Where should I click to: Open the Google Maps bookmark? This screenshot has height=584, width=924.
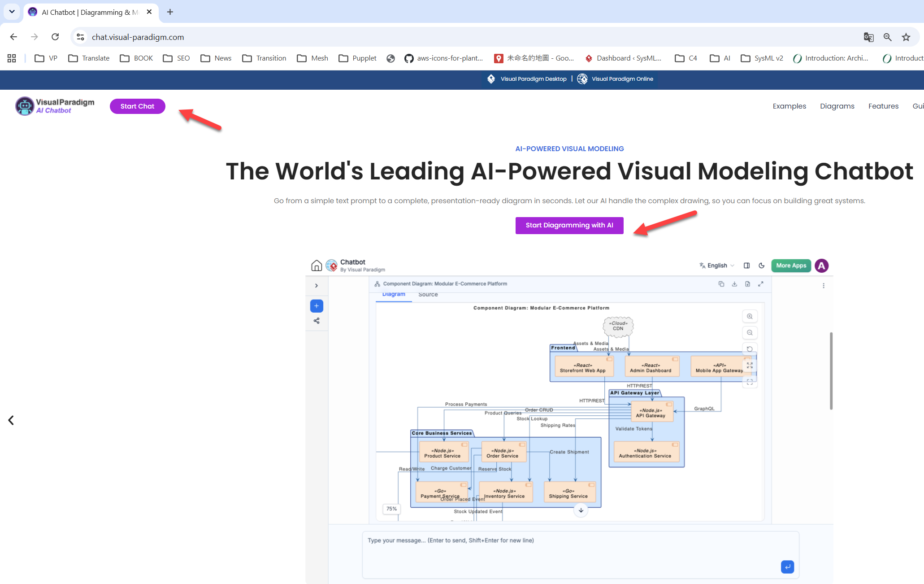(534, 58)
